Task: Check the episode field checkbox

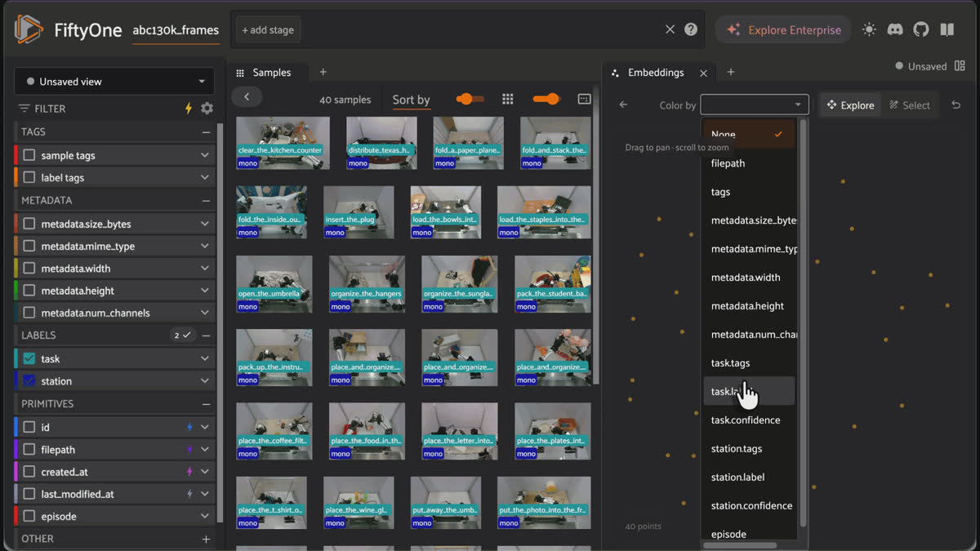Action: pyautogui.click(x=29, y=516)
